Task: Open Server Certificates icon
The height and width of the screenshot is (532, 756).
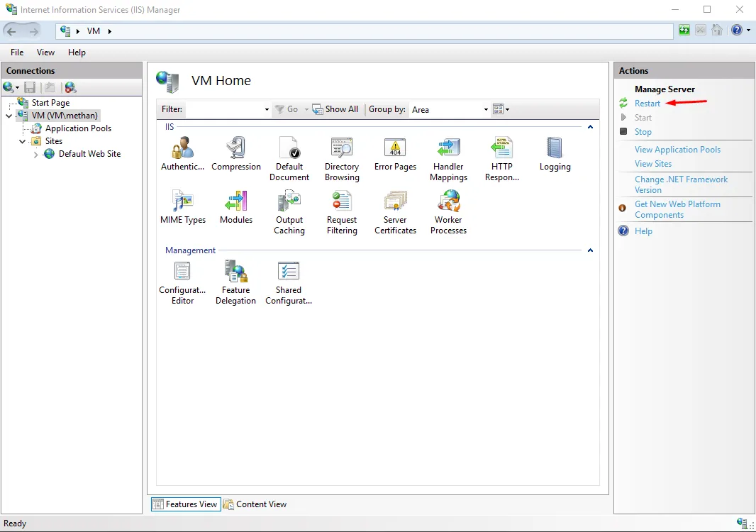Action: tap(395, 202)
